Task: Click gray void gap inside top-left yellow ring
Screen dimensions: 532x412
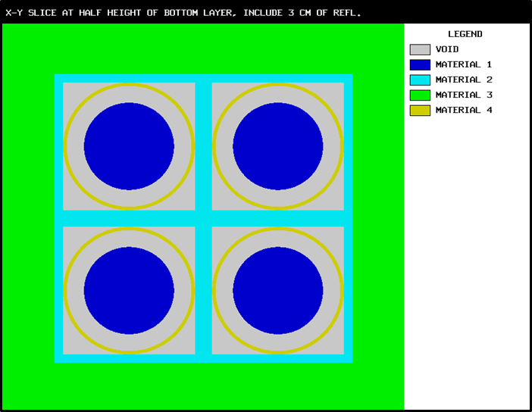Action: (76, 146)
